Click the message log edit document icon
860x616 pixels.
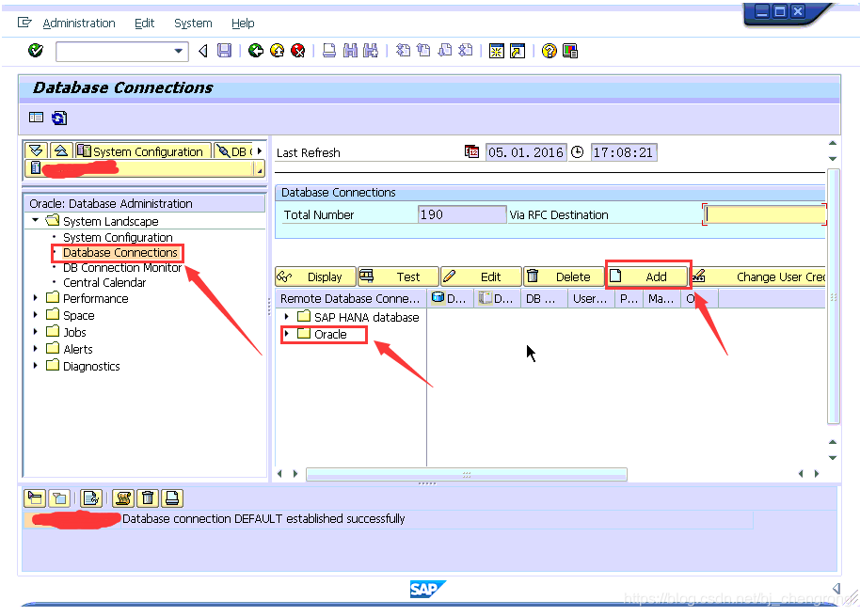pos(91,498)
